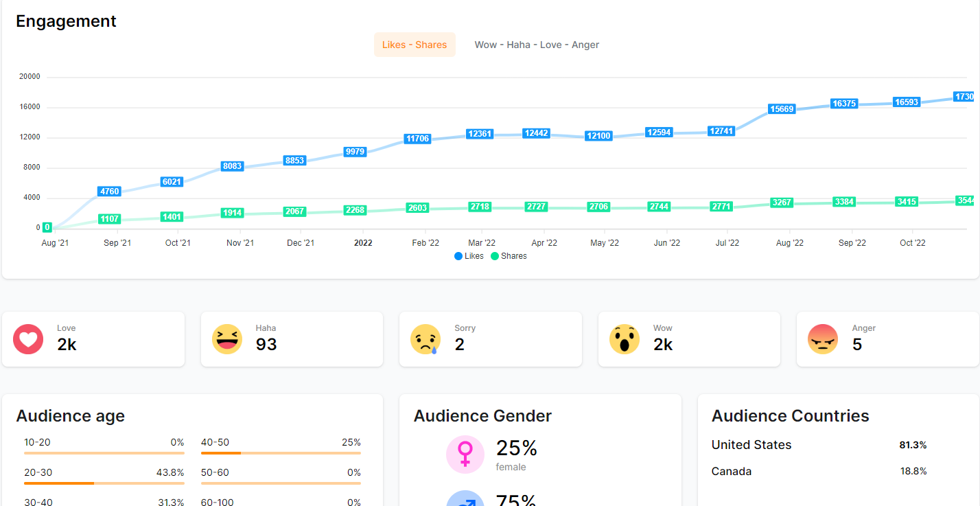Click the 12361 likes data label
Screen dimensions: 980x506
tap(480, 134)
